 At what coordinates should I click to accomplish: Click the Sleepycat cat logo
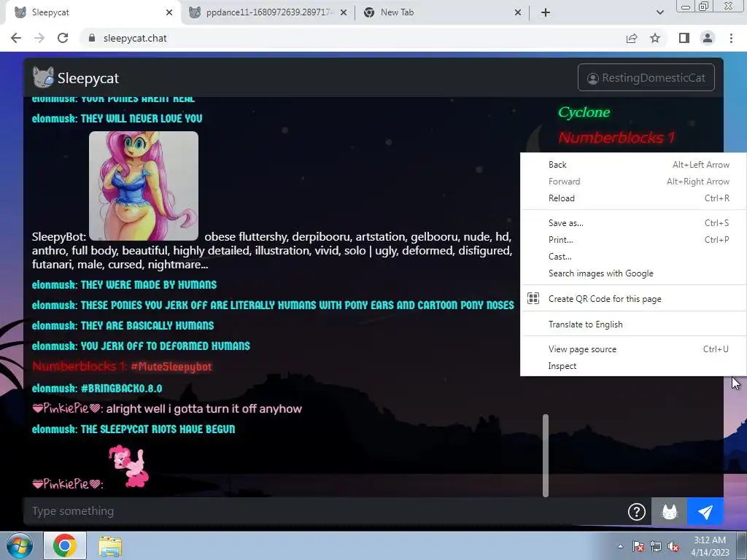click(43, 77)
